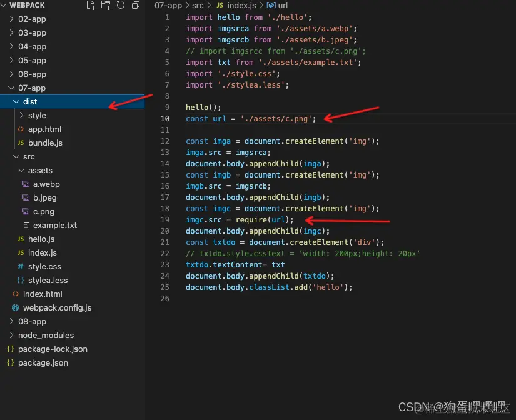Click the braces icon of stylea.less
516x420 pixels.
point(21,280)
